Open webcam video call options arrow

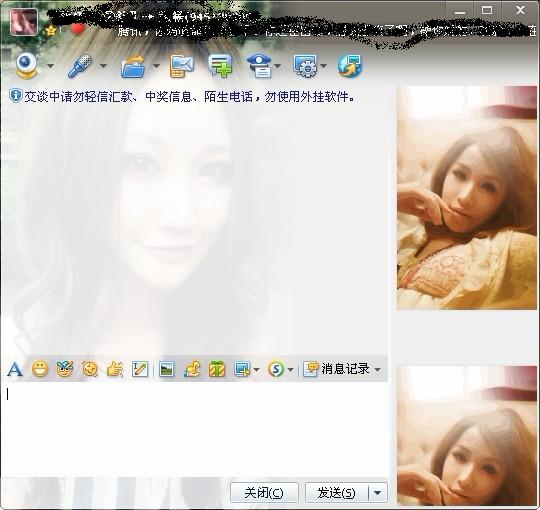pyautogui.click(x=50, y=66)
